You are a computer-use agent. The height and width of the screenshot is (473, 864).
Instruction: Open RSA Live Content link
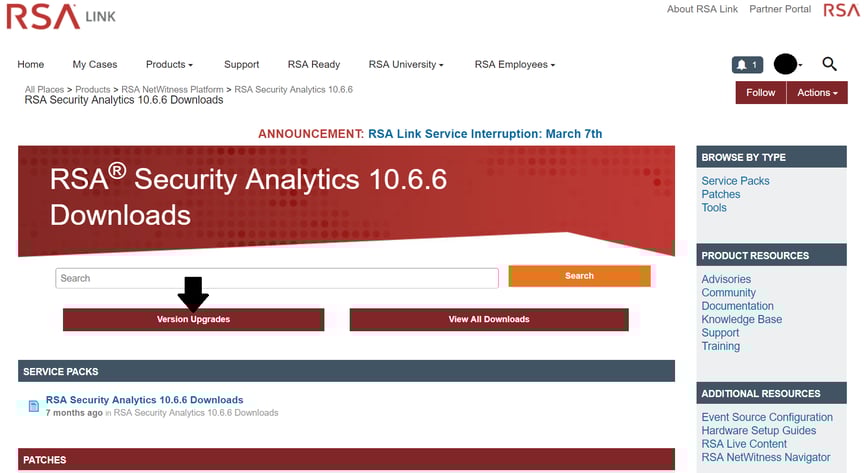point(744,444)
